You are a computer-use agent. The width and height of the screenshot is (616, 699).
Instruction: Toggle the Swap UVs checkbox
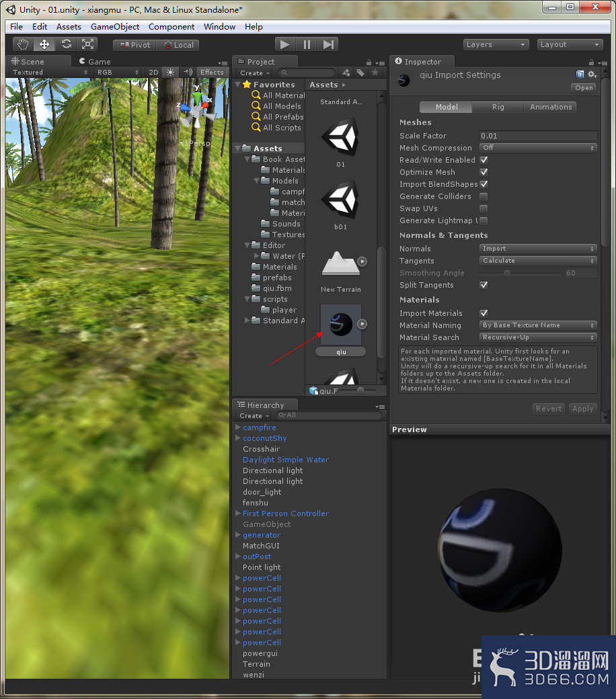pyautogui.click(x=482, y=208)
